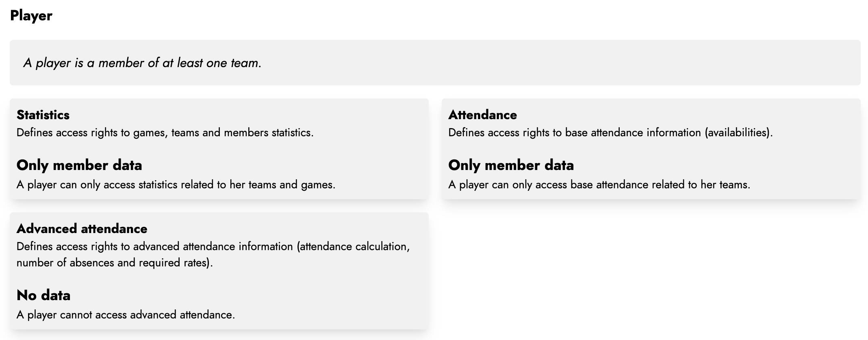Click the sentence about base attendance for her teams
Screen dimensions: 868x340
click(599, 185)
